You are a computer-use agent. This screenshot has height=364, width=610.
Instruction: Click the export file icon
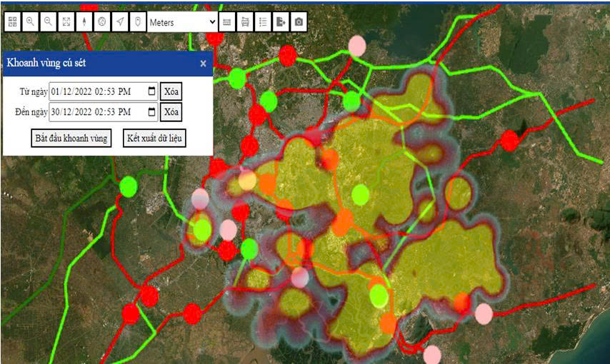281,22
